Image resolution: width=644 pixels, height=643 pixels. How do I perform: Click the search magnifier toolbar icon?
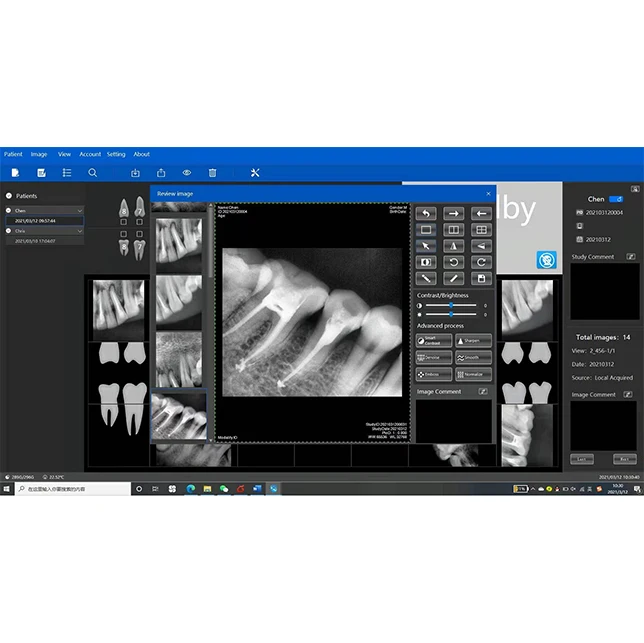[93, 173]
